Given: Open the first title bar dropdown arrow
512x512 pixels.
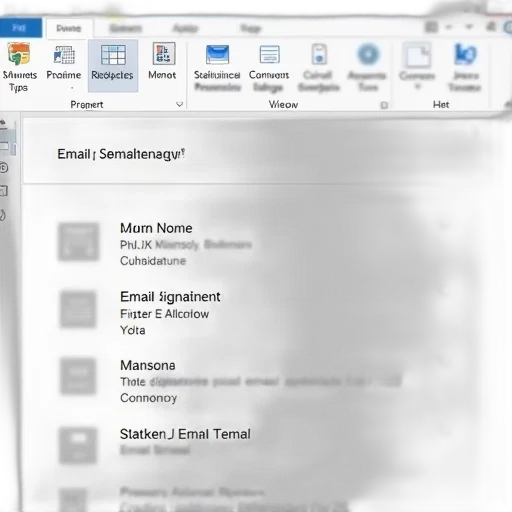Looking at the screenshot, I should pos(449,27).
